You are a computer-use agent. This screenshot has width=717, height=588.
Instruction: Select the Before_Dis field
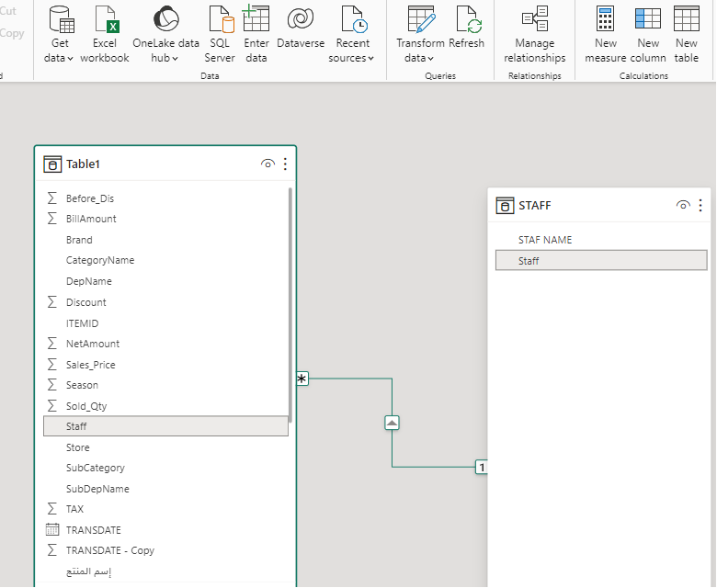coord(165,198)
